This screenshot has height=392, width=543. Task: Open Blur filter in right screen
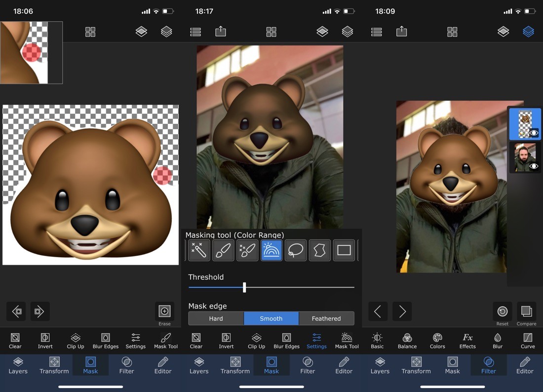click(498, 341)
